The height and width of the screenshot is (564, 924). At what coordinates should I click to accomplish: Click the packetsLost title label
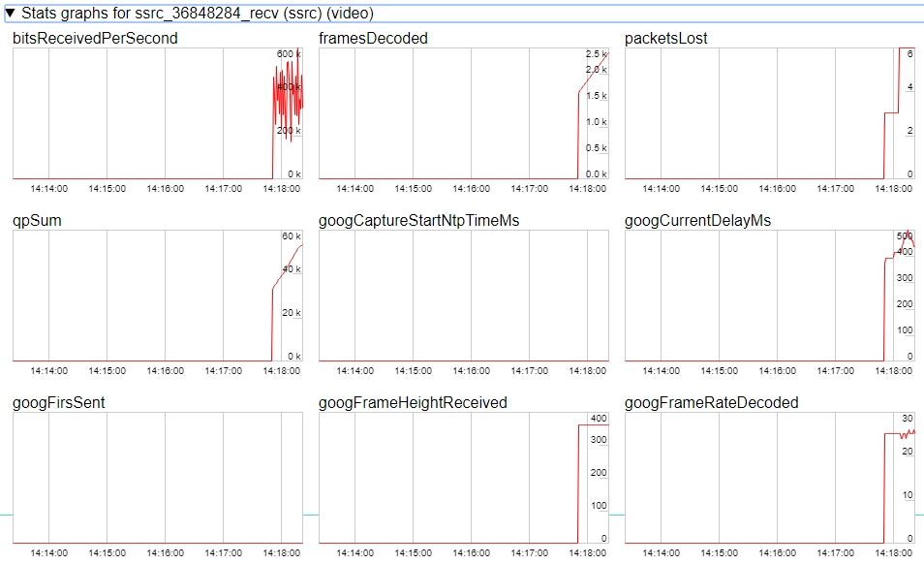[x=666, y=39]
